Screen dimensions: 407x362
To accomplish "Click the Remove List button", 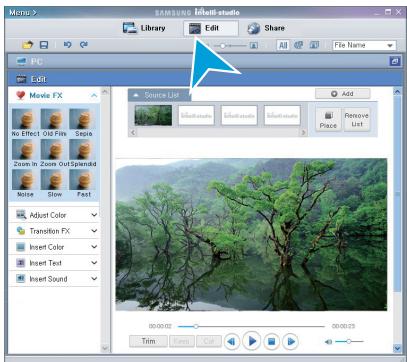I will pyautogui.click(x=356, y=120).
